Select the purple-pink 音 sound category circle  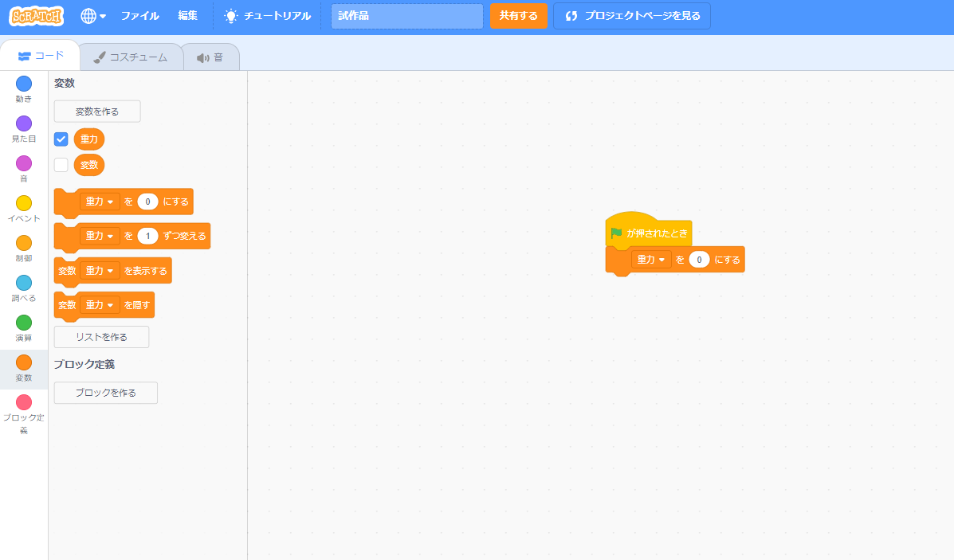pyautogui.click(x=24, y=163)
